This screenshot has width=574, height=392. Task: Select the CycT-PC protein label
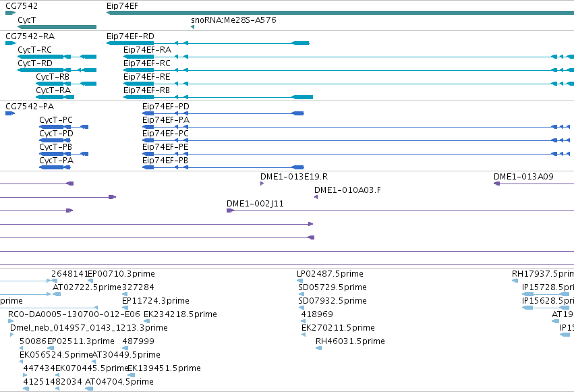pyautogui.click(x=55, y=119)
